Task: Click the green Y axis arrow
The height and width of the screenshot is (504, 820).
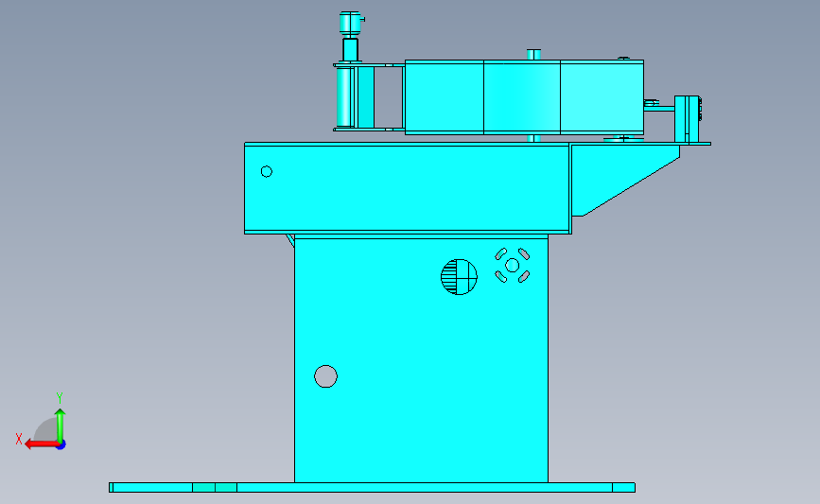Action: click(61, 426)
